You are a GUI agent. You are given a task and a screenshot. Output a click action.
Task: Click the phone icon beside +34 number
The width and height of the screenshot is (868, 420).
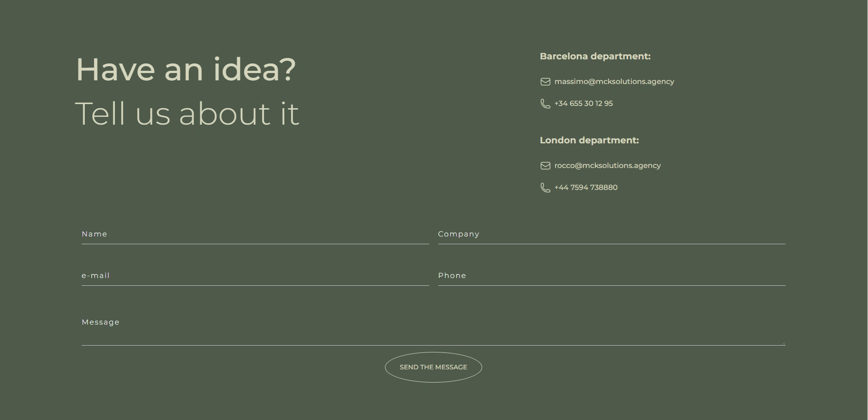pos(545,104)
